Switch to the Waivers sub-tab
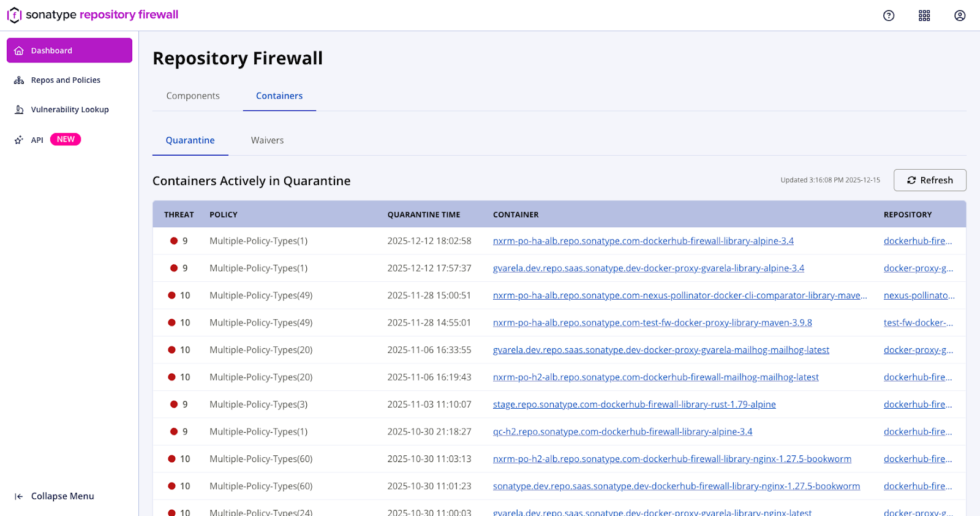Image resolution: width=980 pixels, height=516 pixels. tap(267, 140)
